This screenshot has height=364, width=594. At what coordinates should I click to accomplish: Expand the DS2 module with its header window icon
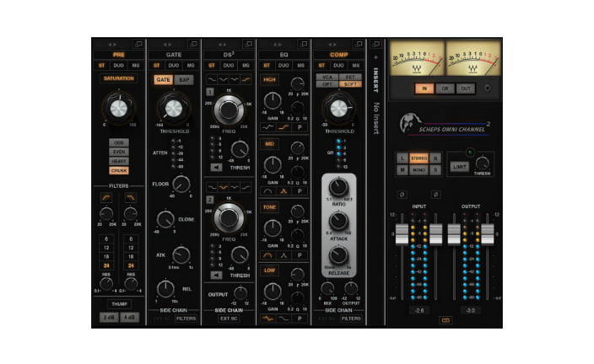248,45
